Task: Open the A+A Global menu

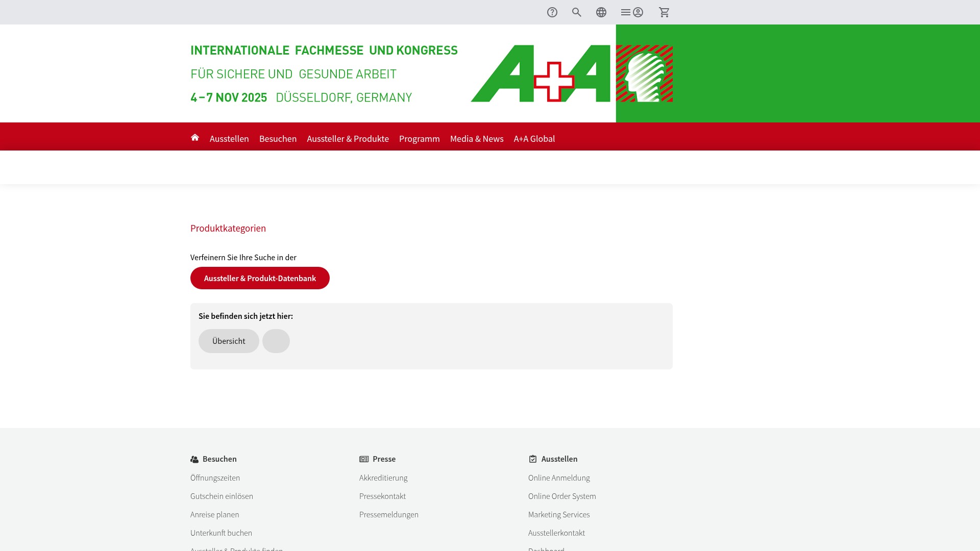Action: click(x=534, y=138)
